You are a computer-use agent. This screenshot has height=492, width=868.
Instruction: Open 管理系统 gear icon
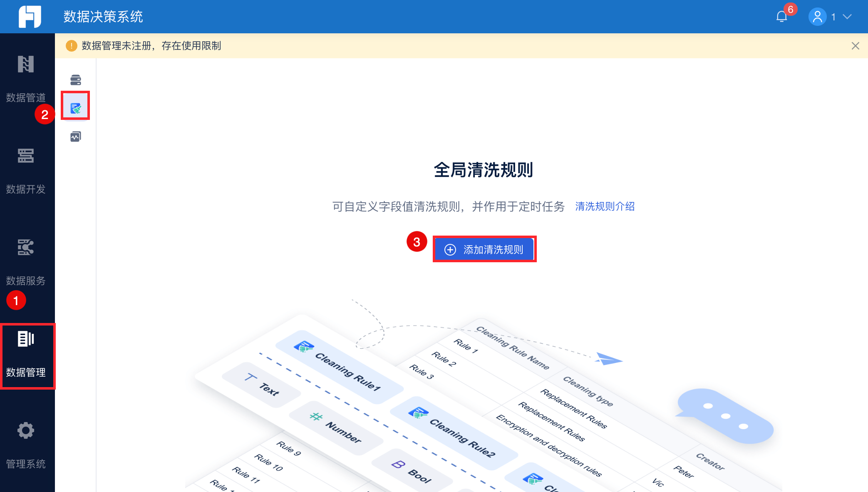(x=25, y=431)
